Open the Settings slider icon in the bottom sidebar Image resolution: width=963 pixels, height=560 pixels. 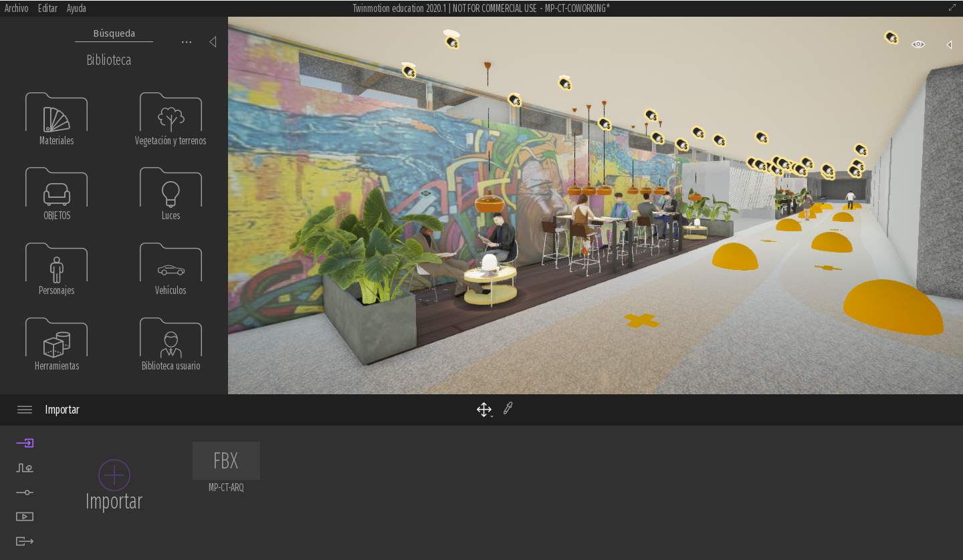click(25, 492)
